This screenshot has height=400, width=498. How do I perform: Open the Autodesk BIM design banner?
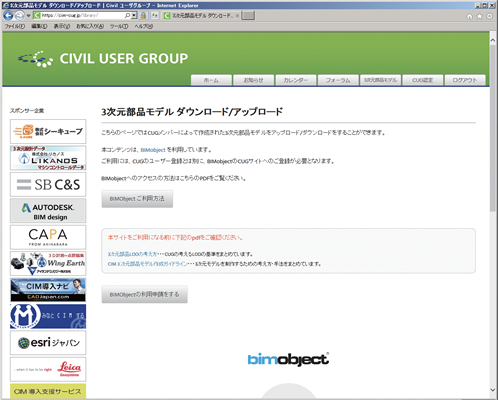(48, 211)
